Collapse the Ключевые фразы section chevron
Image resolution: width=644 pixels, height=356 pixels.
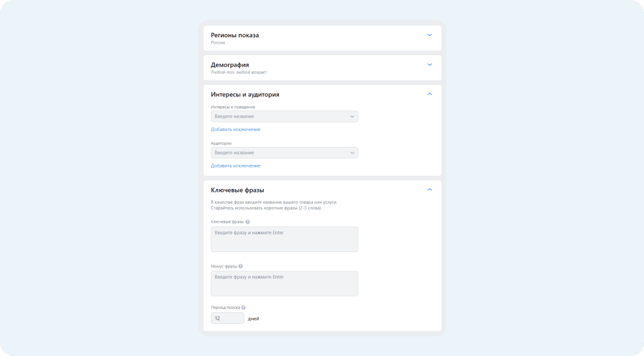(x=430, y=190)
